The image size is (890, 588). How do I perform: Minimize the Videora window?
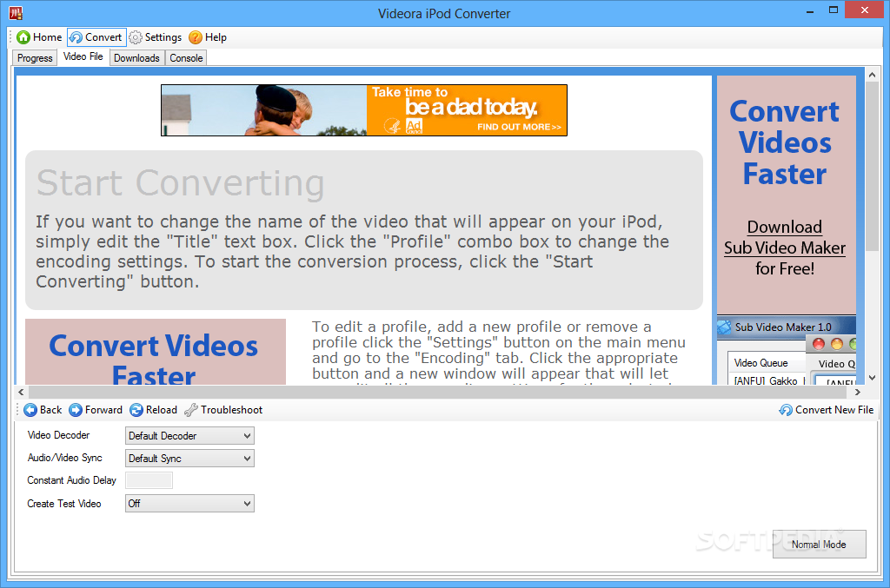(810, 10)
